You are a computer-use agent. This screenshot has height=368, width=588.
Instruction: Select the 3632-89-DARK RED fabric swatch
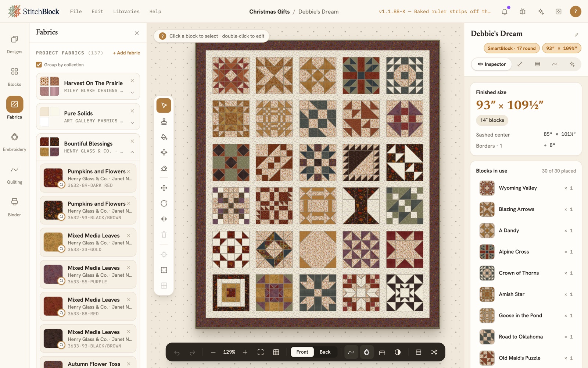pos(53,178)
